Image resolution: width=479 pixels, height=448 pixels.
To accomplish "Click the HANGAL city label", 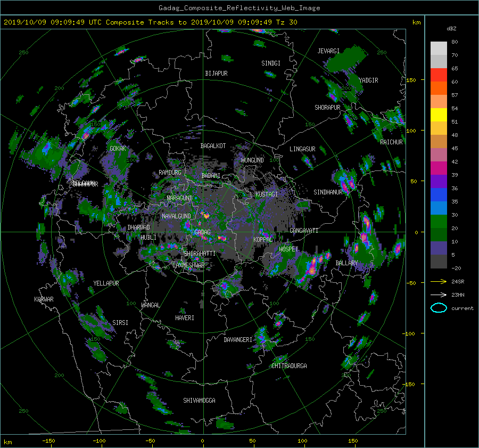I will point(150,305).
